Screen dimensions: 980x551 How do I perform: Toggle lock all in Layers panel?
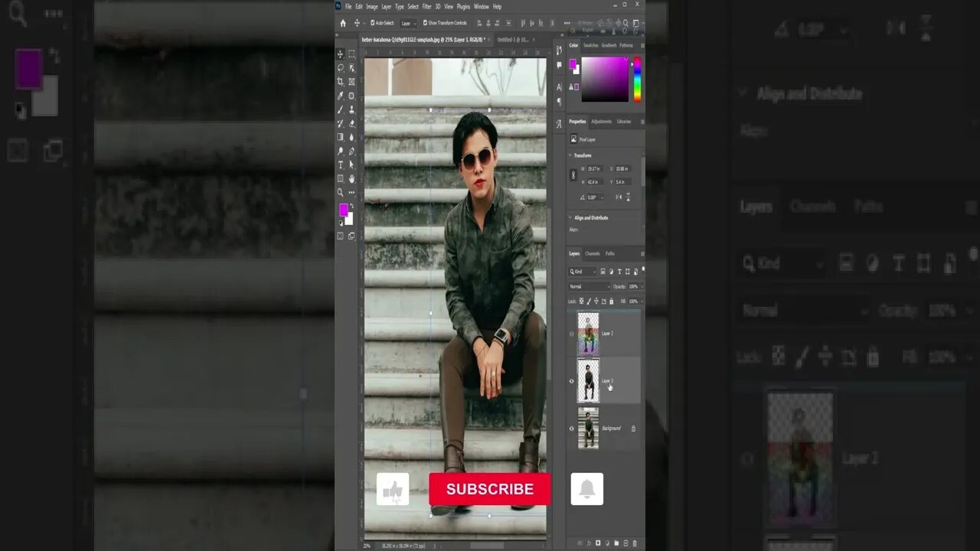611,301
